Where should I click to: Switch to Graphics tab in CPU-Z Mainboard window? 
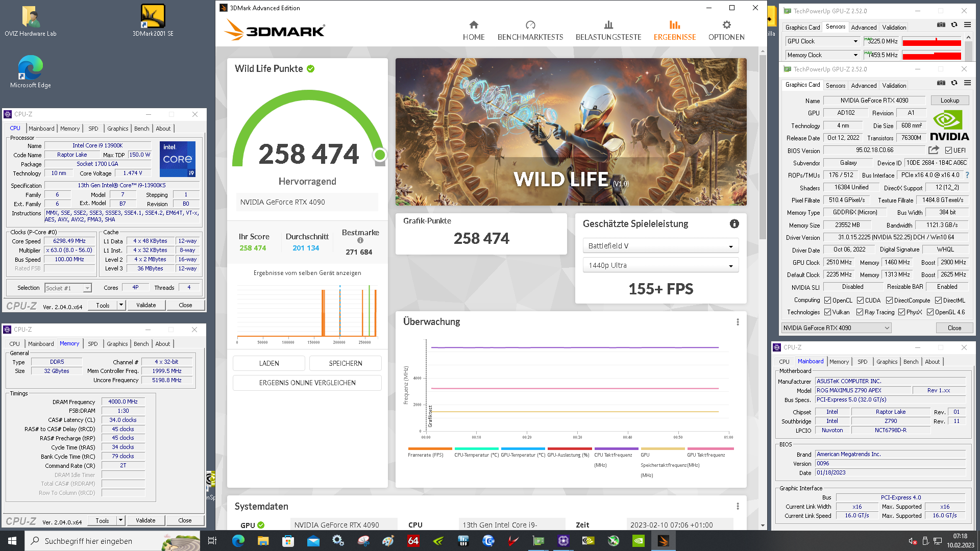[x=887, y=362]
